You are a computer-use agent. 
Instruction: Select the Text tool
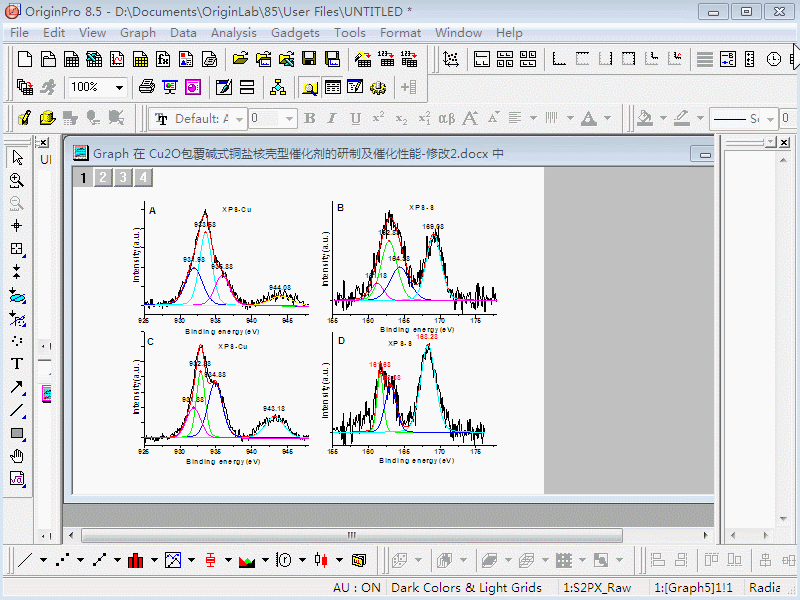pos(17,364)
